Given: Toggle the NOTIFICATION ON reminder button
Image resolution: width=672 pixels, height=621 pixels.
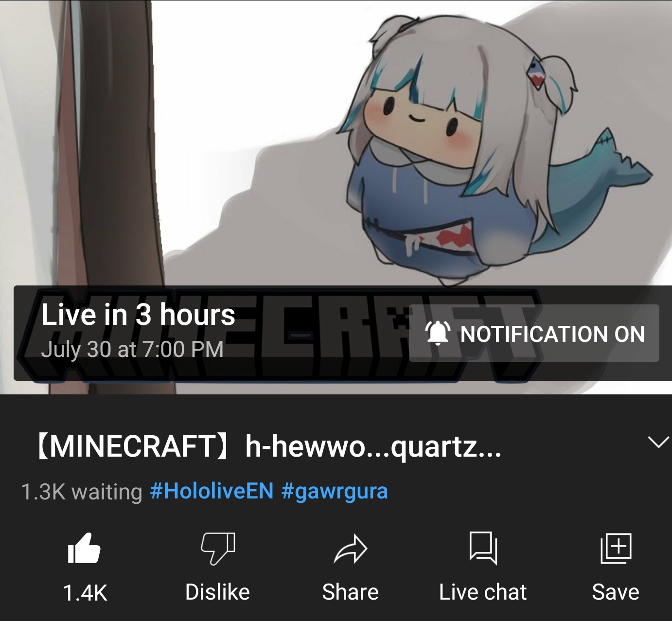Looking at the screenshot, I should [x=534, y=333].
